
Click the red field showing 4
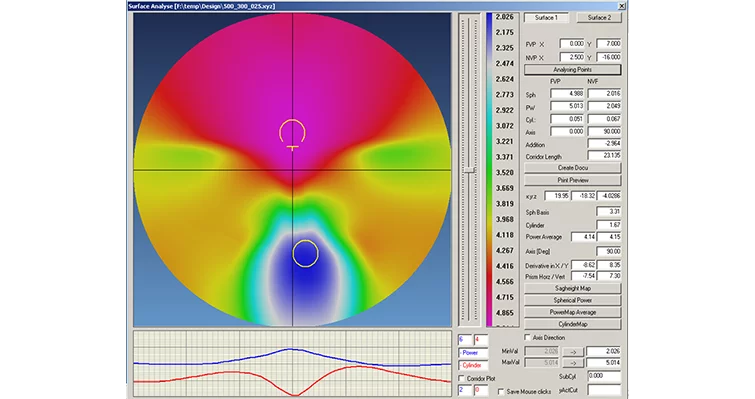[481, 340]
